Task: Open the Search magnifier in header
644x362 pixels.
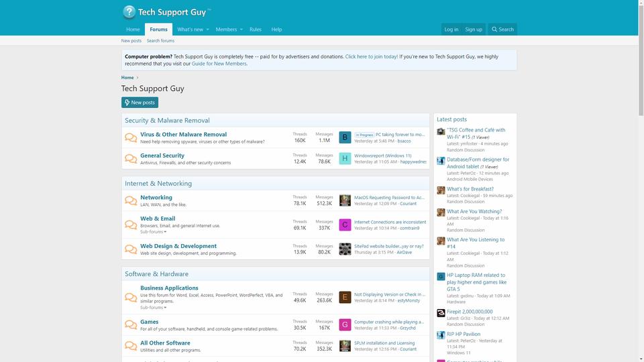Action: pyautogui.click(x=502, y=29)
